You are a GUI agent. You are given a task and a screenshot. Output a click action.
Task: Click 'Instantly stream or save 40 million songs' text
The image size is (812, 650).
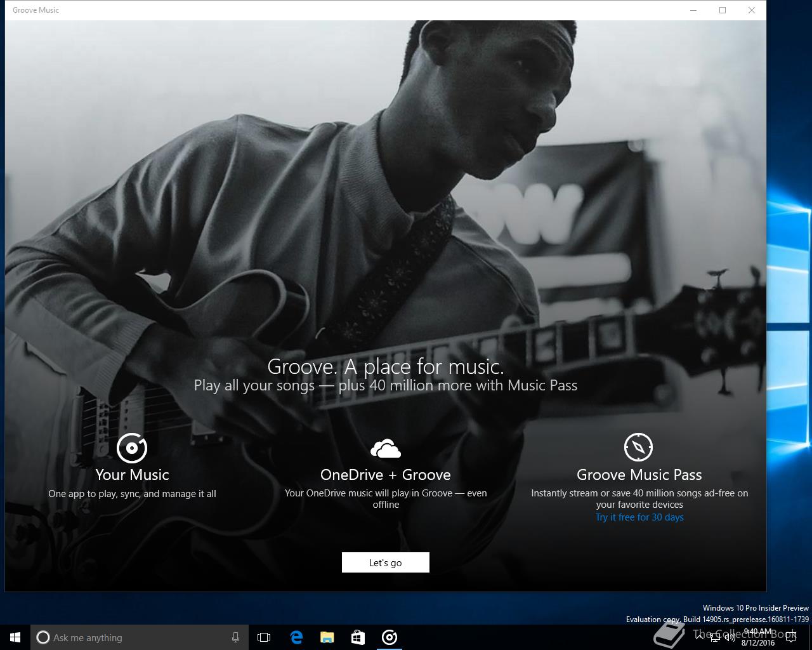click(639, 499)
